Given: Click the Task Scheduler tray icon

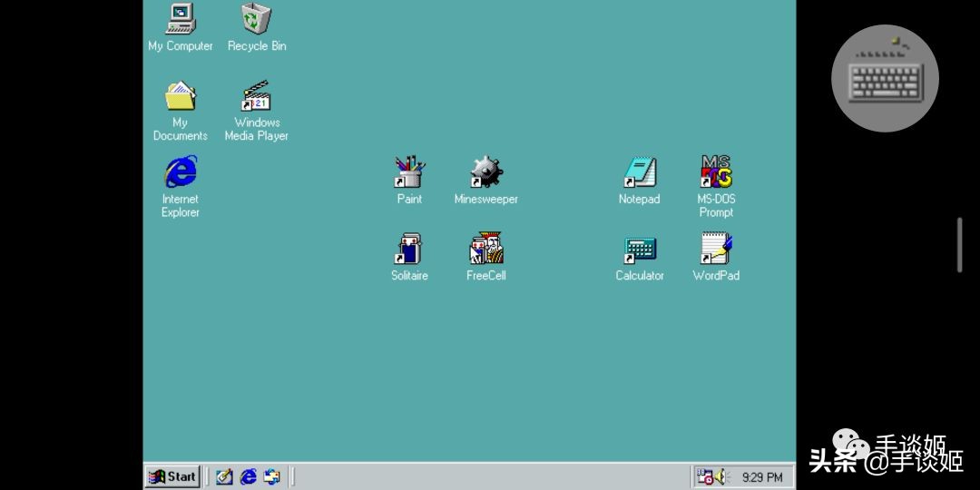Looking at the screenshot, I should click(705, 476).
